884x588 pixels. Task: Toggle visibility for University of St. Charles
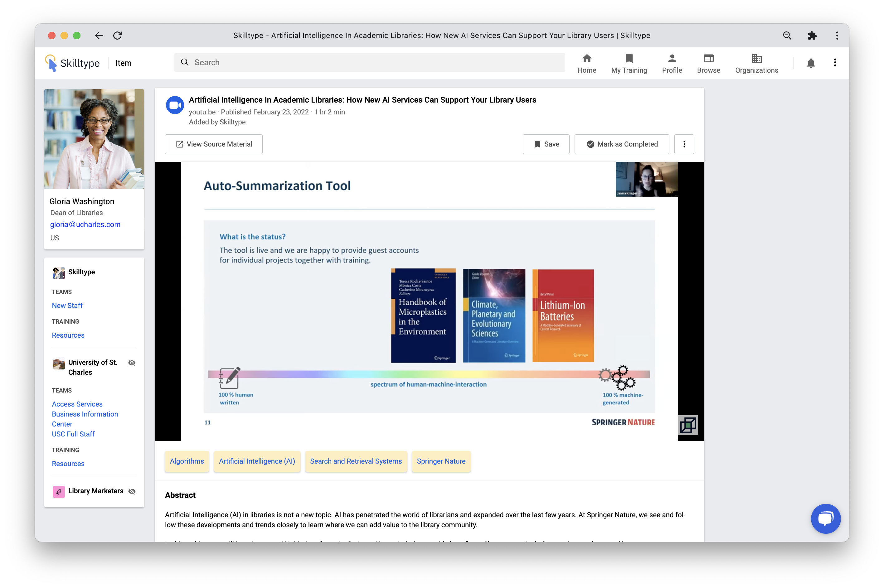[132, 363]
